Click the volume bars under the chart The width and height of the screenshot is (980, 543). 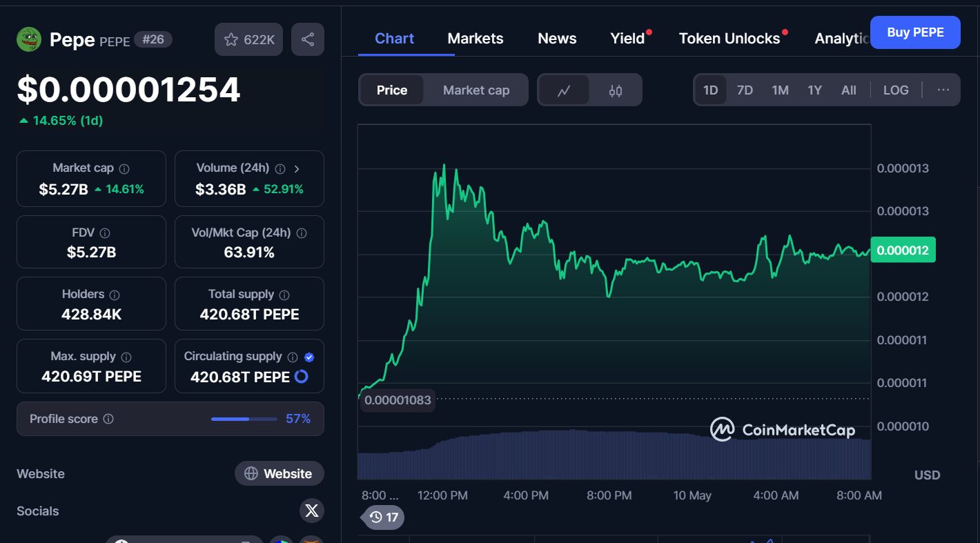[x=614, y=454]
